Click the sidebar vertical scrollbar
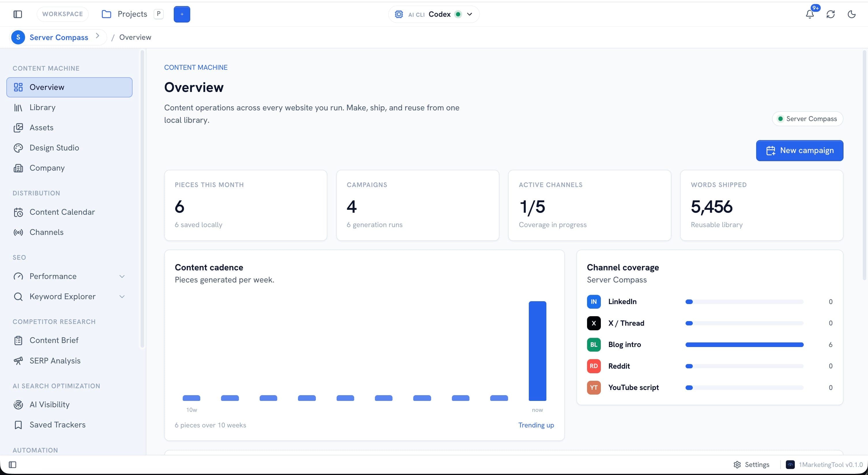The image size is (868, 475). [142, 199]
